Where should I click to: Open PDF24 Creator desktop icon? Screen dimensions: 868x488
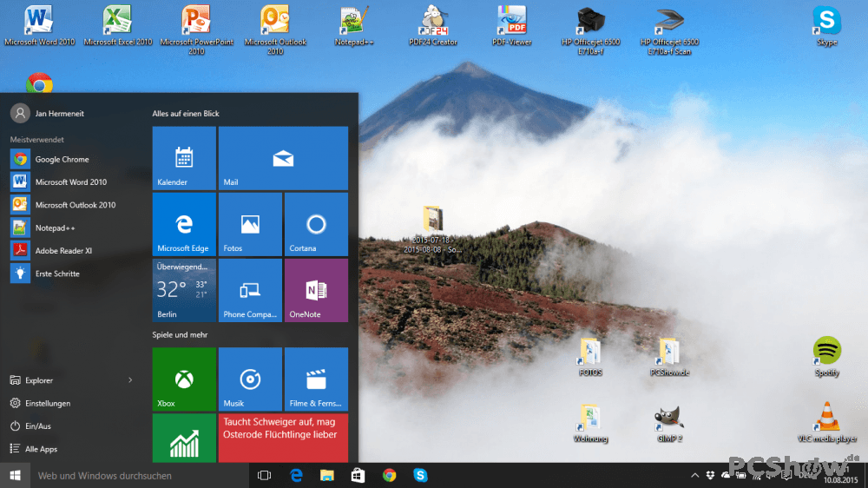[433, 26]
